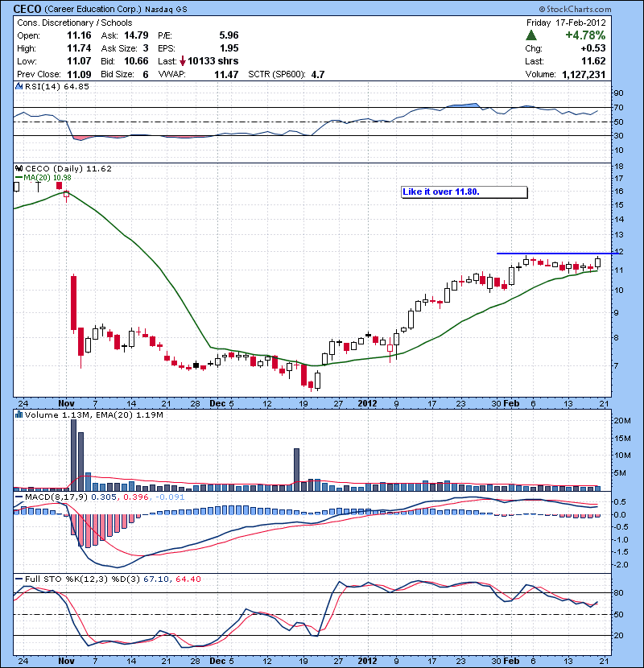
Task: Click the Full STO legend line marker
Action: (19, 579)
